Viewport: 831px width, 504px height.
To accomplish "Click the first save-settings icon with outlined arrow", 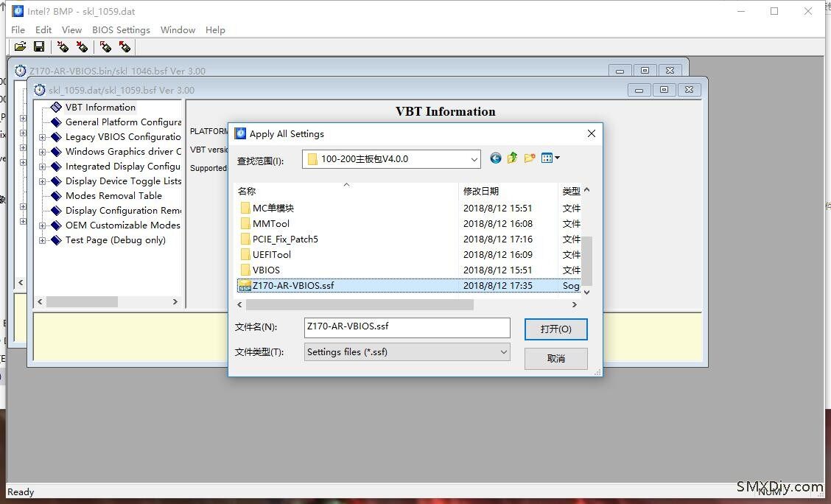I will [x=105, y=46].
